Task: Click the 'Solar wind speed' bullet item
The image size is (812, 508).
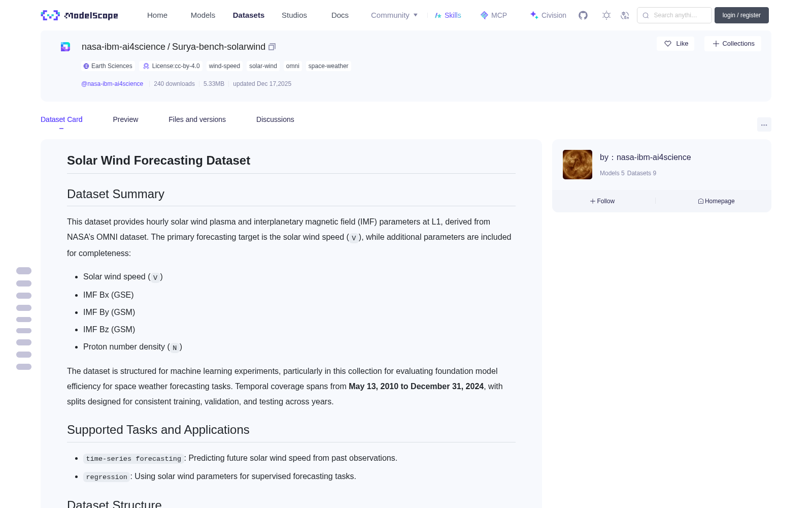Action: tap(123, 277)
